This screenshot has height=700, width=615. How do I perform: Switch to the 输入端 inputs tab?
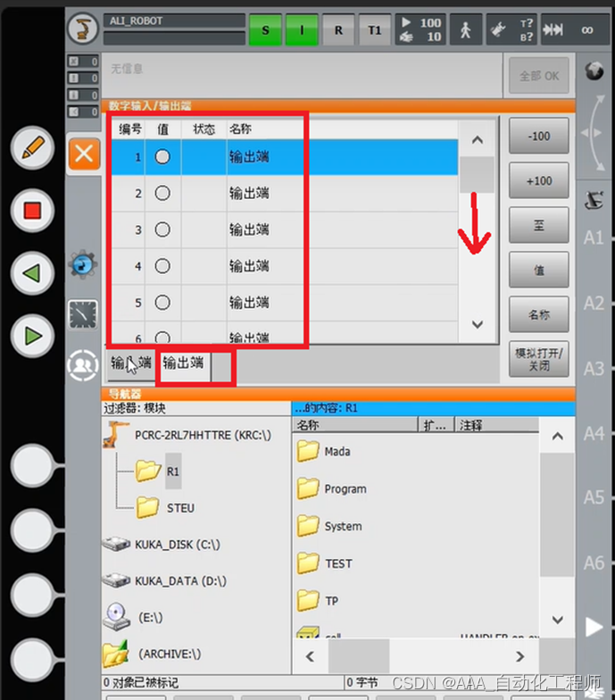pyautogui.click(x=131, y=364)
